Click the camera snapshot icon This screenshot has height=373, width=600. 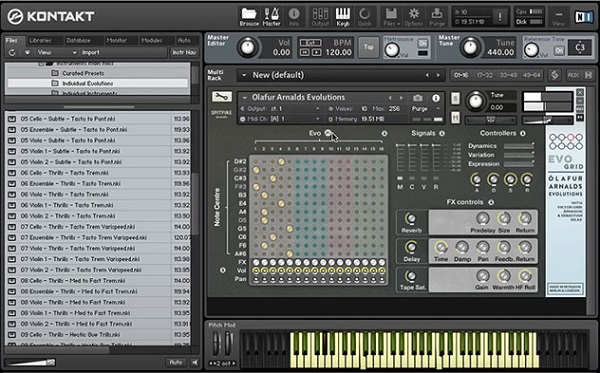pyautogui.click(x=417, y=98)
